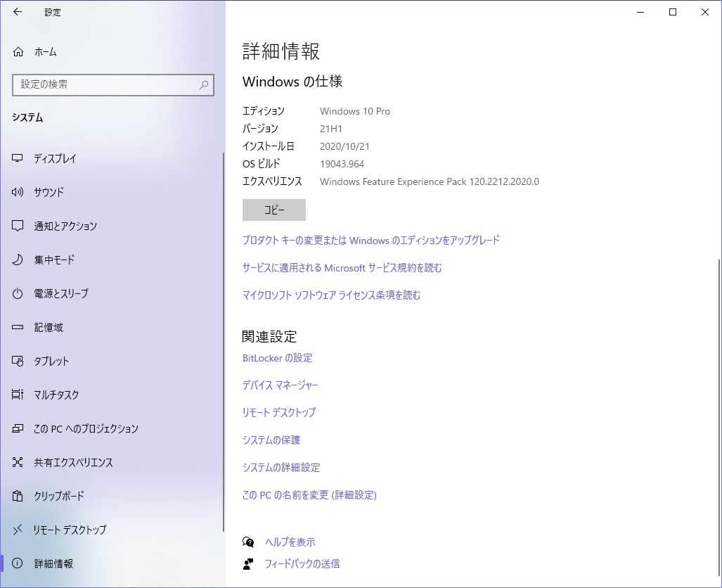Maximize the 設定 window

pos(672,12)
